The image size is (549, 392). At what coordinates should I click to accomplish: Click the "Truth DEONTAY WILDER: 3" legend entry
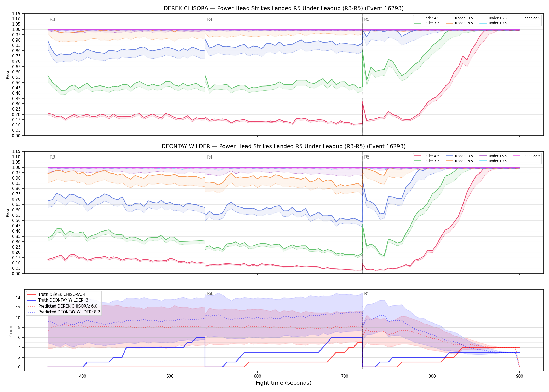point(58,300)
